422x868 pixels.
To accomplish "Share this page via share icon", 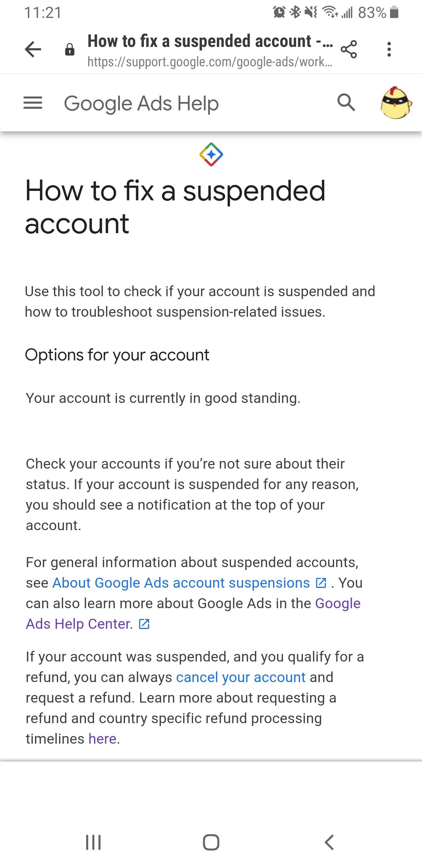I will pos(348,50).
